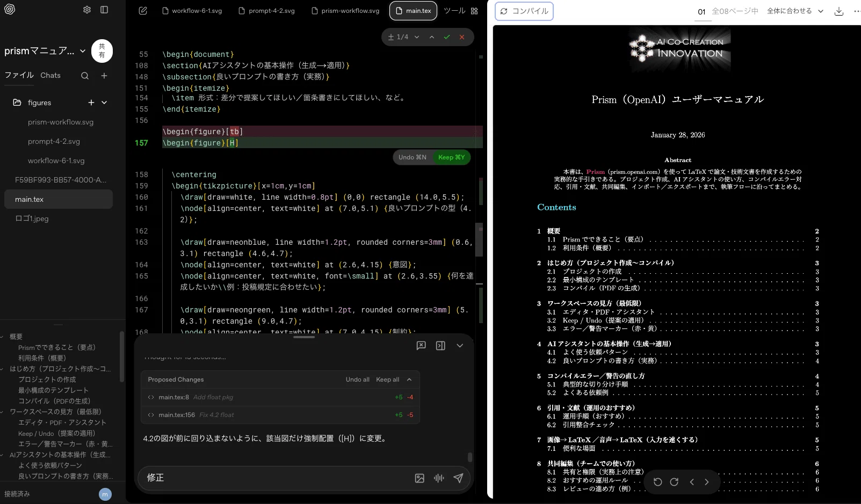
Task: Click new edit pencil icon
Action: (143, 11)
